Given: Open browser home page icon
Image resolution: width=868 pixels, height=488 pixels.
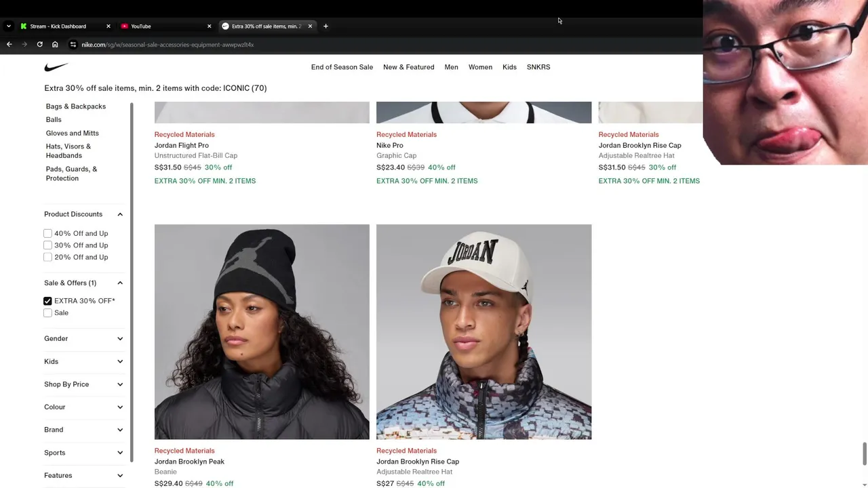Looking at the screenshot, I should pos(55,45).
